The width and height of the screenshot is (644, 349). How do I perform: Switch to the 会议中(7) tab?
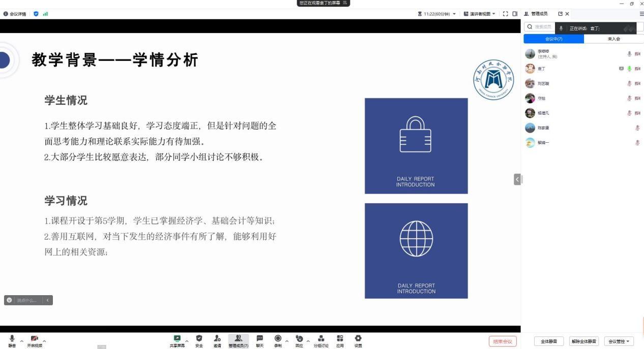click(x=553, y=39)
